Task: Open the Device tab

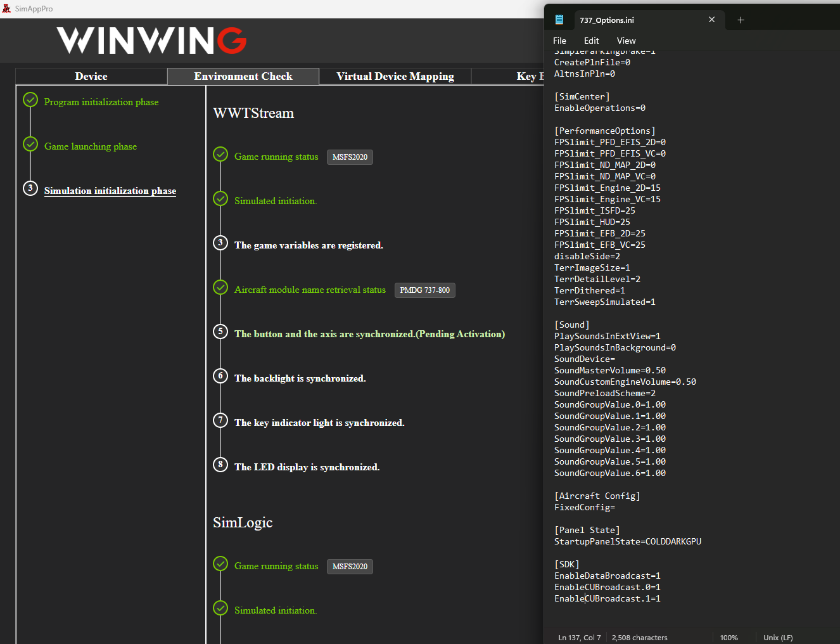Action: point(91,77)
